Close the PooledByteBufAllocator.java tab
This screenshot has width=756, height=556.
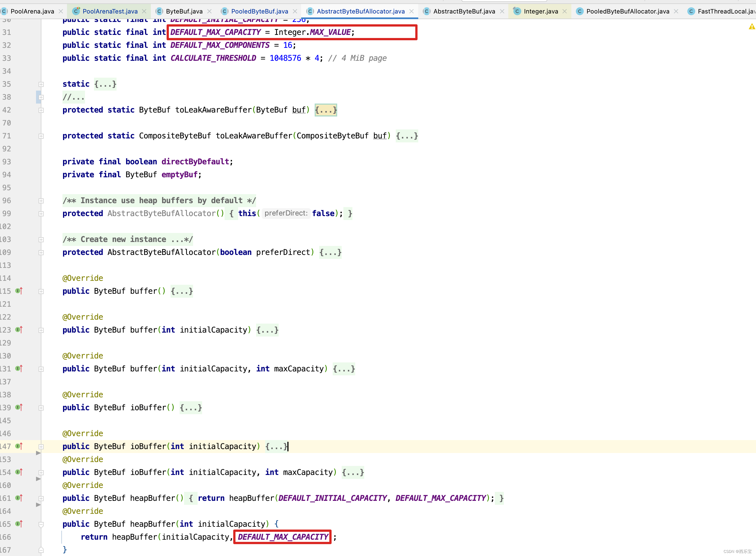pos(676,11)
